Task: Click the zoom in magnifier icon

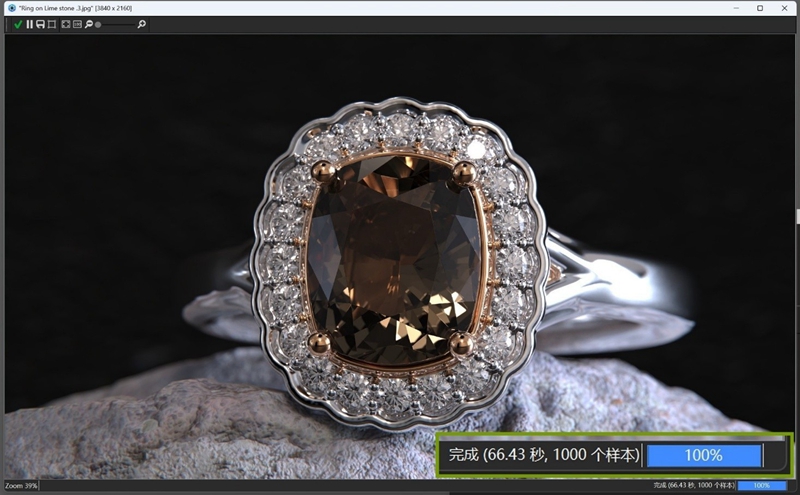Action: click(141, 24)
